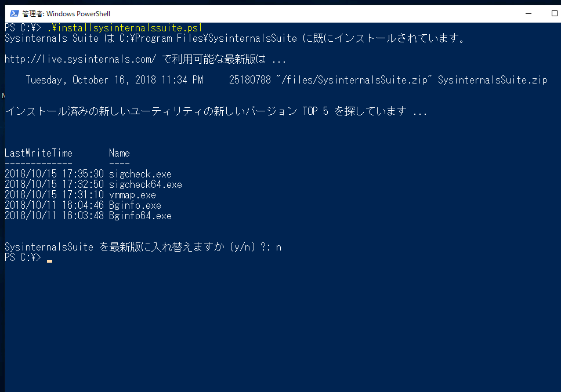Image resolution: width=561 pixels, height=392 pixels.
Task: Click the minimize button of the PowerShell window
Action: tap(527, 13)
